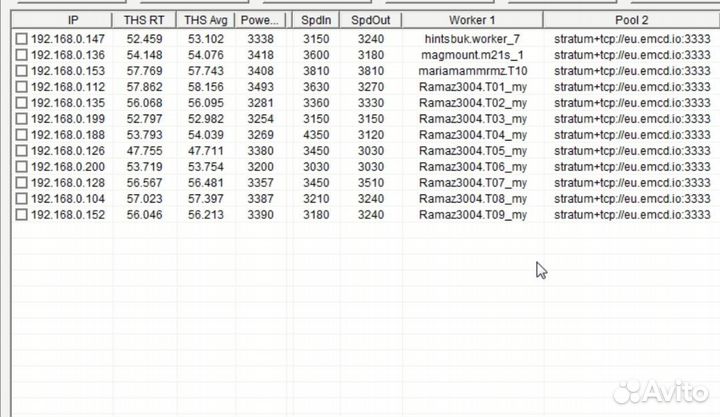Viewport: 720px width, 417px height.
Task: Select the Ramaz3004.T04_my worker row
Action: tap(472, 135)
